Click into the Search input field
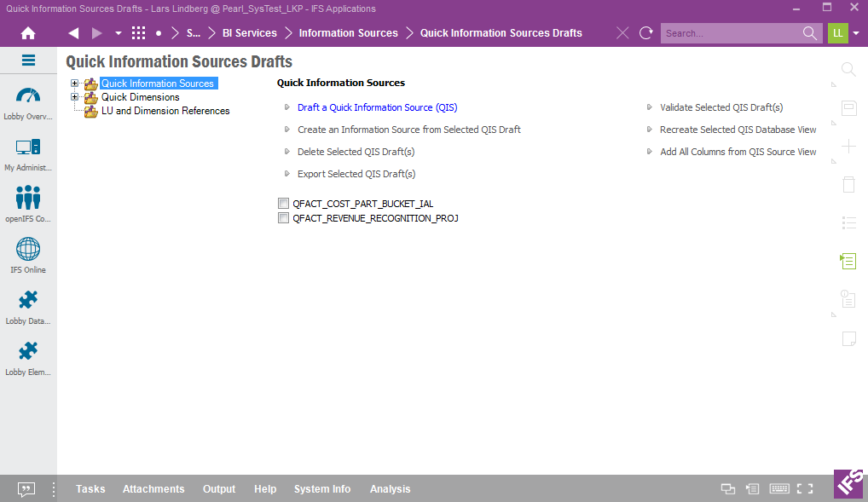Screen dimensions: 868x502 pos(731,33)
